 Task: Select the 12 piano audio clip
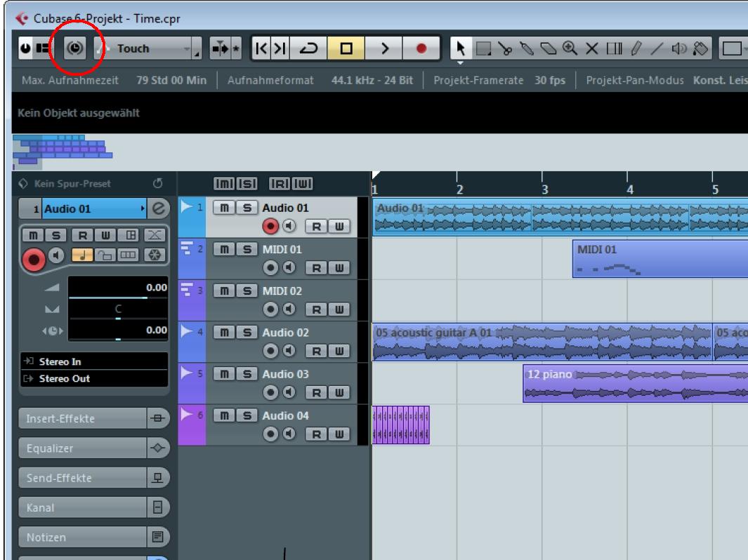(x=636, y=384)
